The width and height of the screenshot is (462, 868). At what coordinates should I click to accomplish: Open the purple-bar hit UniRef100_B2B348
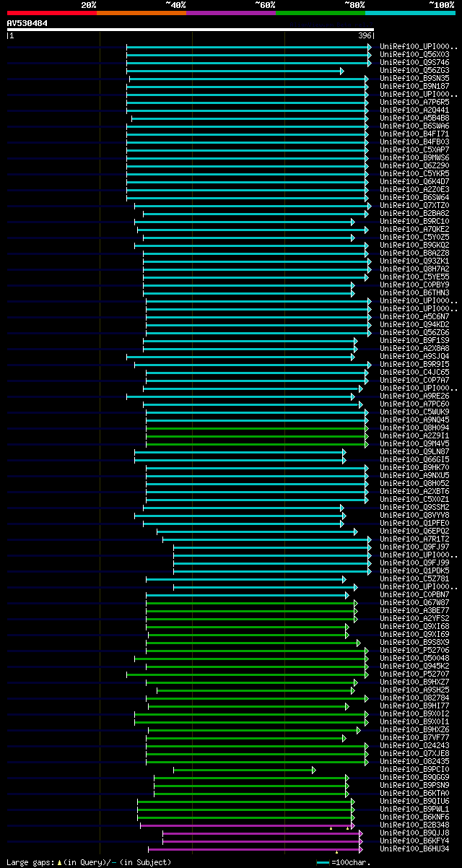pos(414,825)
